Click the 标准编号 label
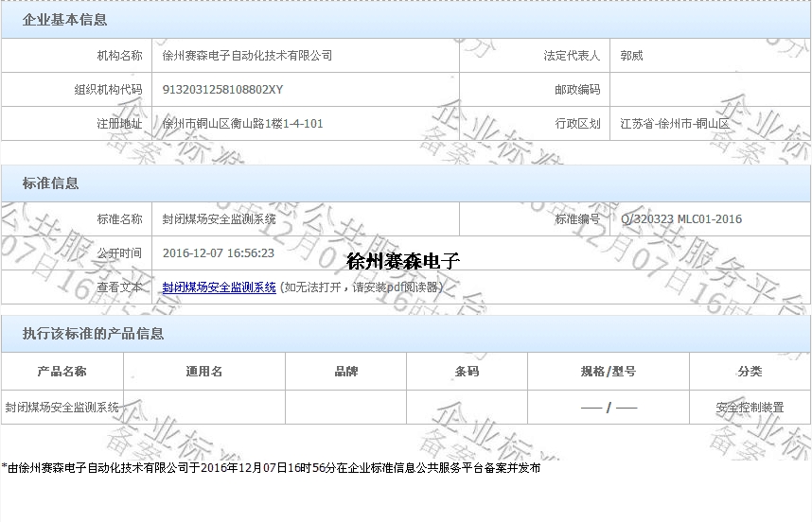812x522 pixels. coord(577,218)
